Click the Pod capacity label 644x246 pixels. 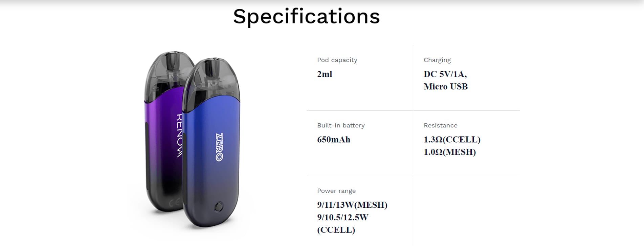point(337,60)
